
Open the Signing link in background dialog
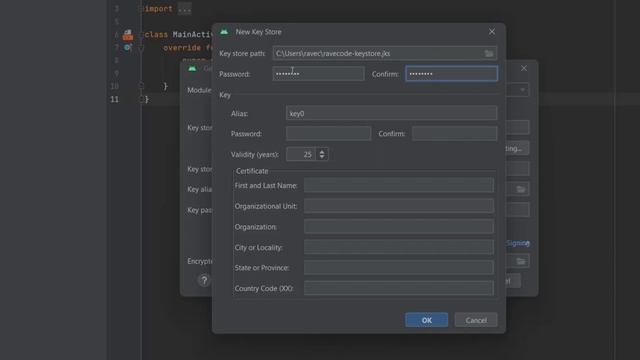[518, 243]
